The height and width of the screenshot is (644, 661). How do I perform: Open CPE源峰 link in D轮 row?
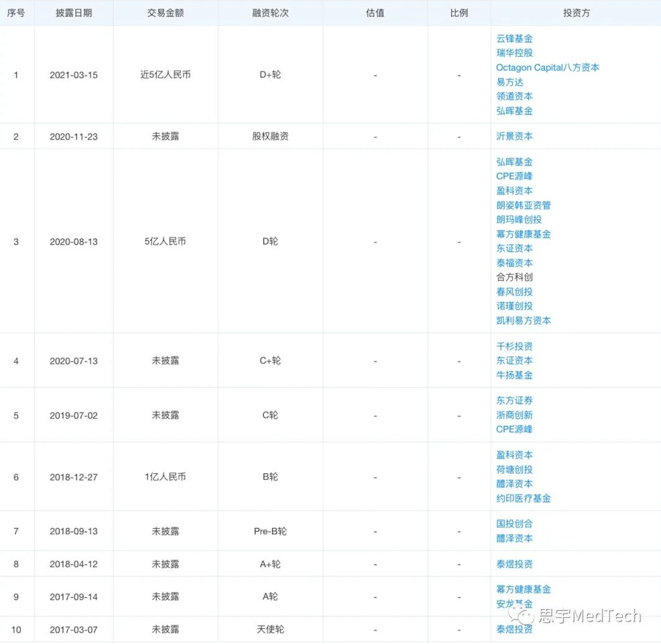click(514, 176)
